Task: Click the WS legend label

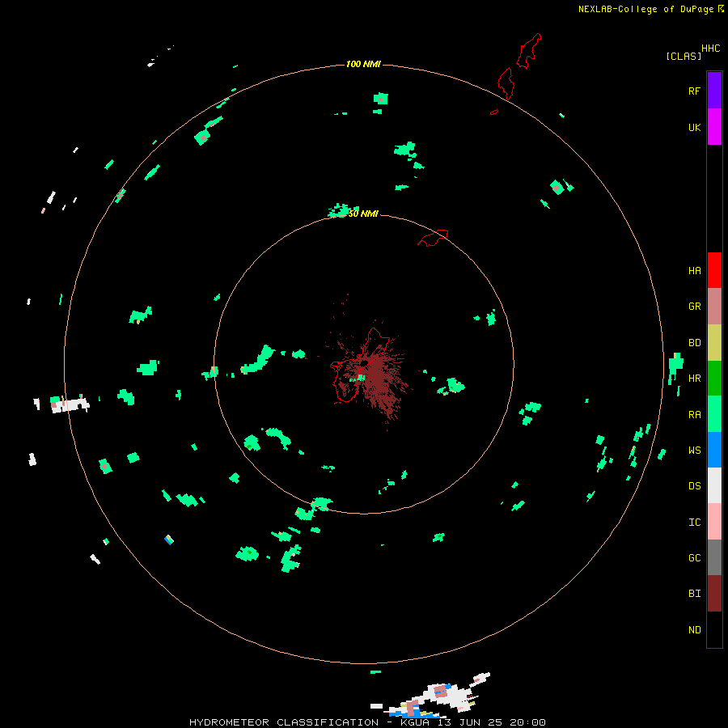Action: (694, 451)
